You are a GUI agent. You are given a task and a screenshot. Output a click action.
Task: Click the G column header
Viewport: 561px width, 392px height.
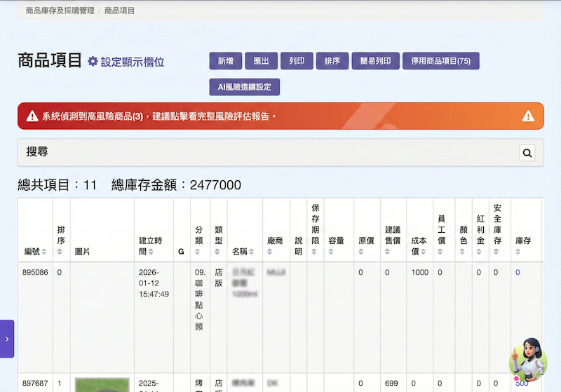(181, 252)
